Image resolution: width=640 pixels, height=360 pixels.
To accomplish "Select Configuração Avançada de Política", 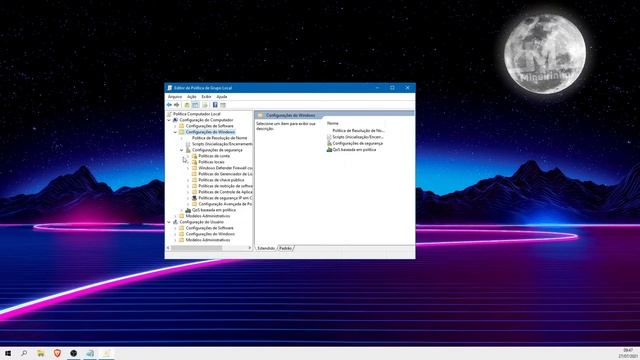I will point(225,204).
